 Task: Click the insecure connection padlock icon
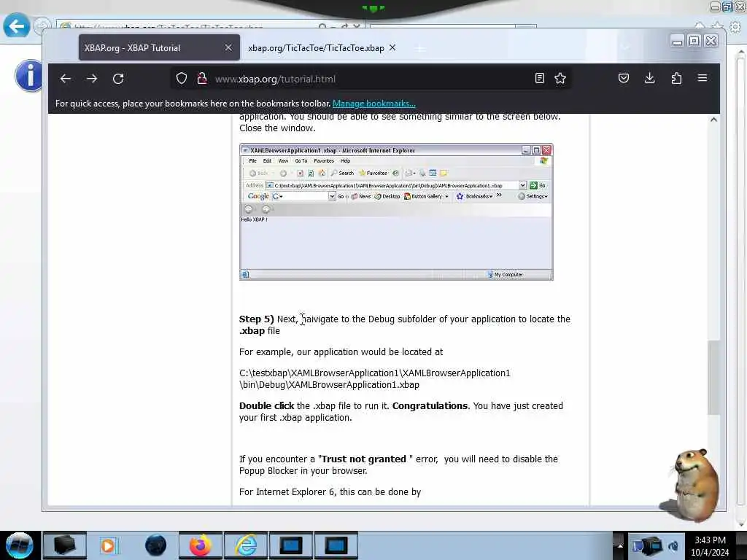tap(202, 79)
